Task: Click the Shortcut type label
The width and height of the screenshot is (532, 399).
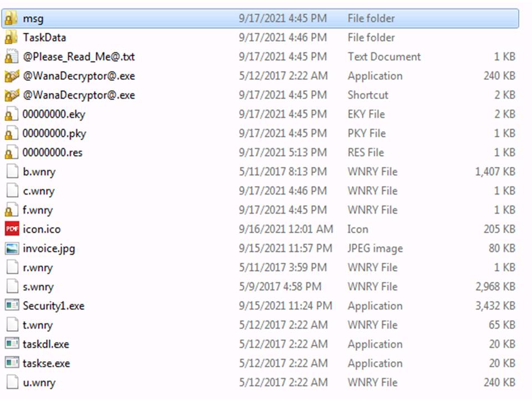Action: [x=368, y=95]
